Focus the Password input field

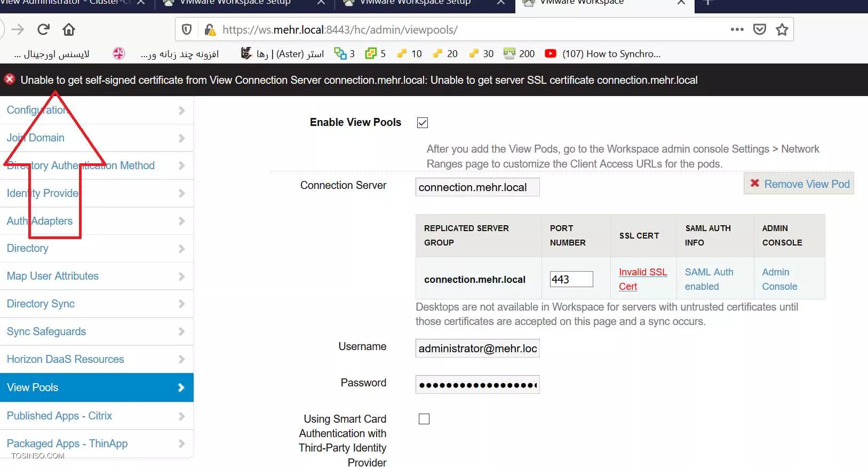pos(477,385)
